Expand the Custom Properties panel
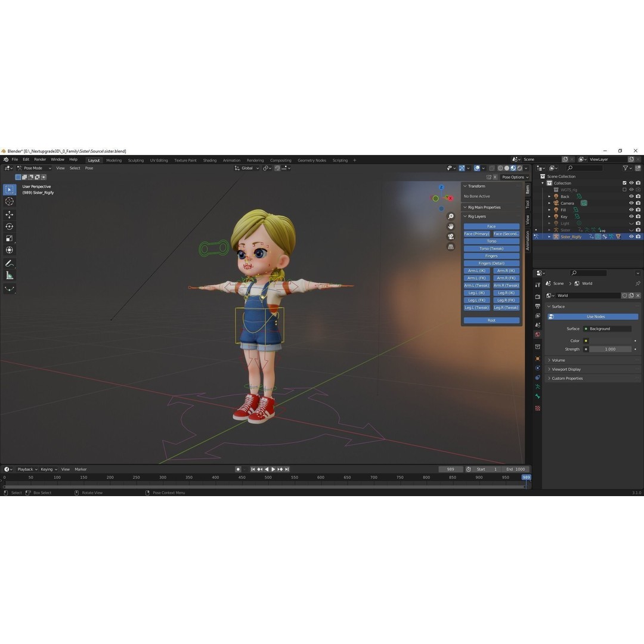The height and width of the screenshot is (644, 644). point(593,378)
